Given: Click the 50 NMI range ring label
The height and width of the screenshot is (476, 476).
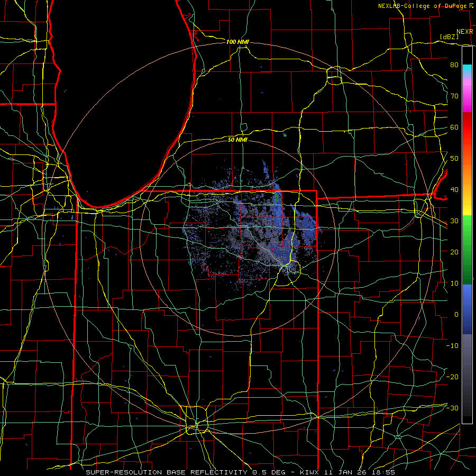Looking at the screenshot, I should 237,140.
